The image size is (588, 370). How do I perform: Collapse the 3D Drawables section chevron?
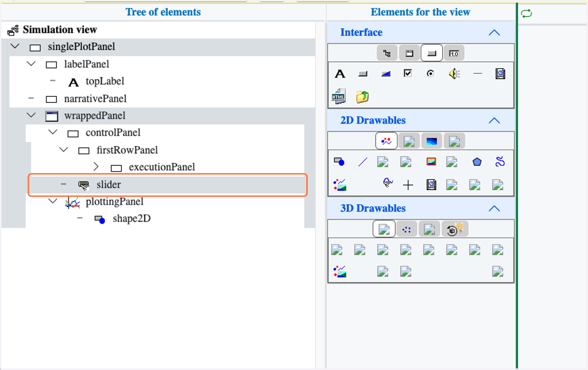494,209
